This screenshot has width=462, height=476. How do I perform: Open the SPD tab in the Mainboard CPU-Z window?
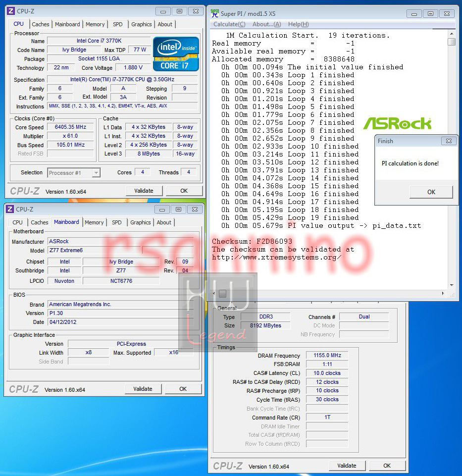[116, 222]
